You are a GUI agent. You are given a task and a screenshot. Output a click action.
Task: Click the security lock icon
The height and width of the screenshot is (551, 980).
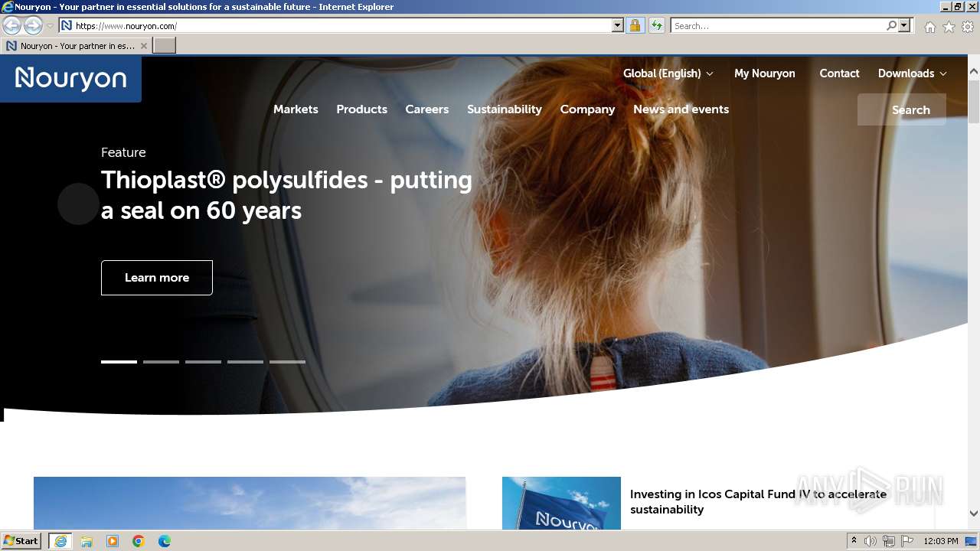click(635, 26)
